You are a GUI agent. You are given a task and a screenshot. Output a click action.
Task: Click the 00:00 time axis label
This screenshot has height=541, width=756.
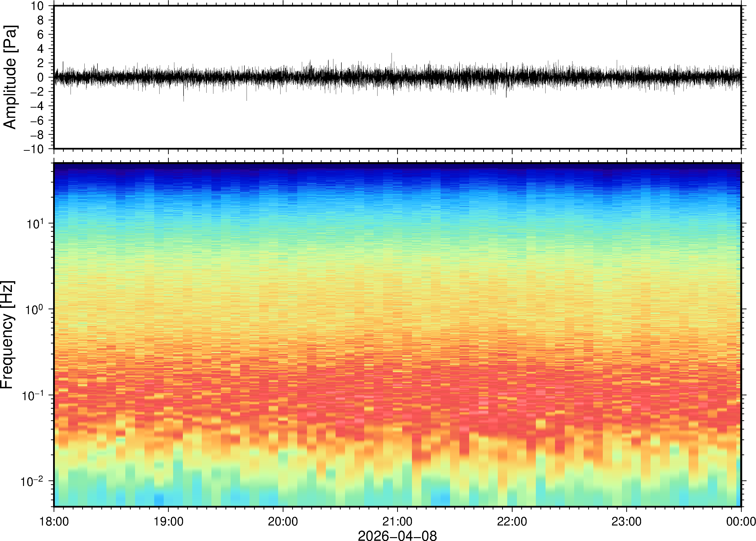point(741,521)
